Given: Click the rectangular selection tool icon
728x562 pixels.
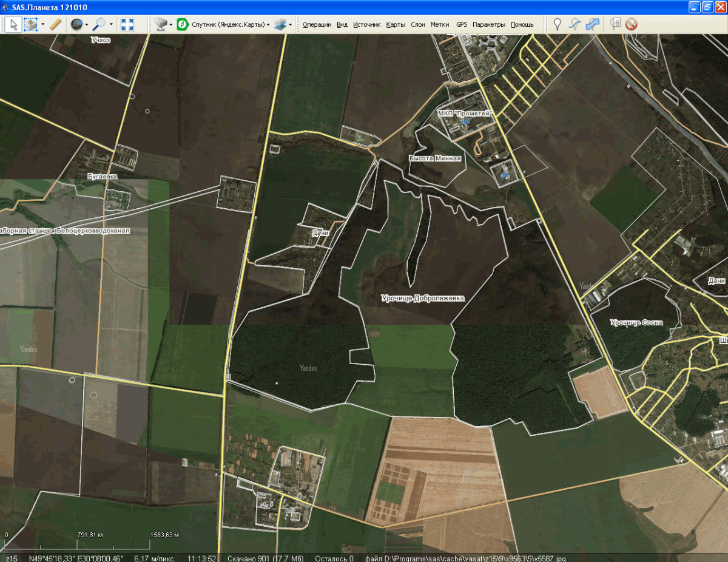Looking at the screenshot, I should pos(30,24).
